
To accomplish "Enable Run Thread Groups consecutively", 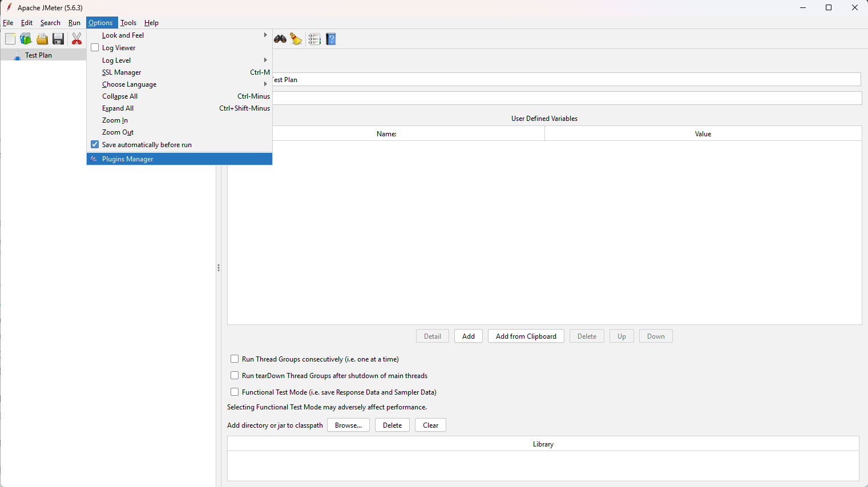I will click(x=235, y=359).
